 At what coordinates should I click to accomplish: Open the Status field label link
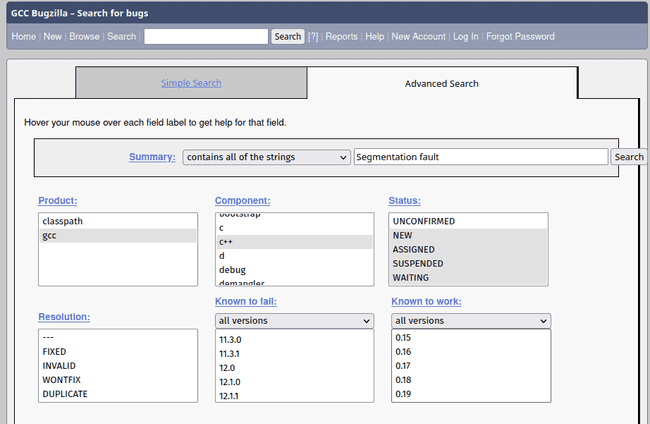click(x=405, y=201)
